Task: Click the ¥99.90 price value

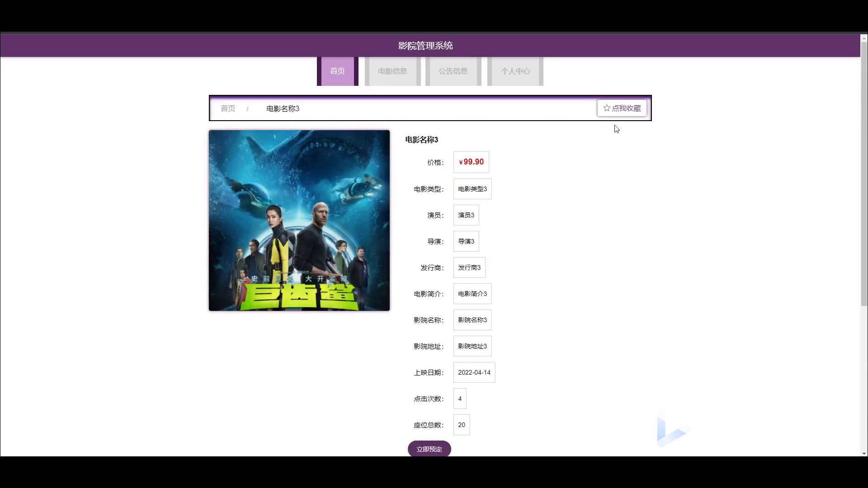Action: tap(471, 162)
